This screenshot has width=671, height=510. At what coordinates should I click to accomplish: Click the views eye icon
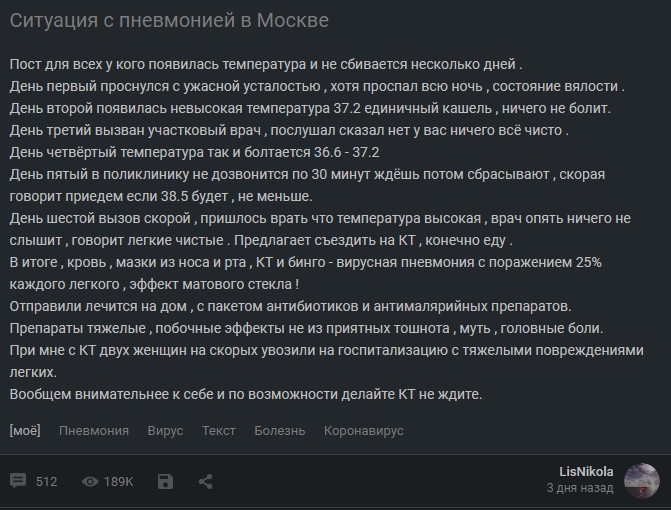coord(90,482)
